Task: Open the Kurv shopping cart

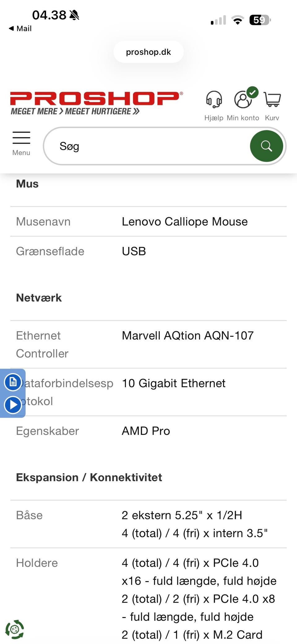Action: (x=272, y=100)
